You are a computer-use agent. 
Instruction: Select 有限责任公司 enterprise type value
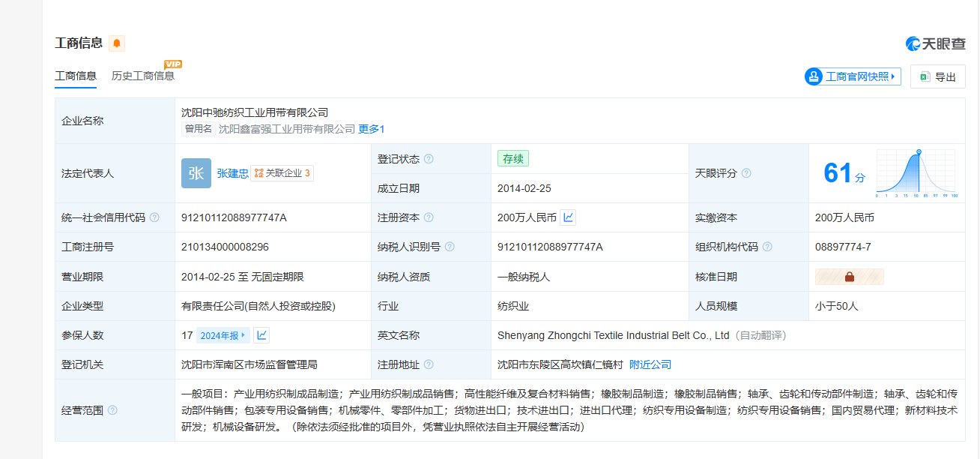(258, 306)
